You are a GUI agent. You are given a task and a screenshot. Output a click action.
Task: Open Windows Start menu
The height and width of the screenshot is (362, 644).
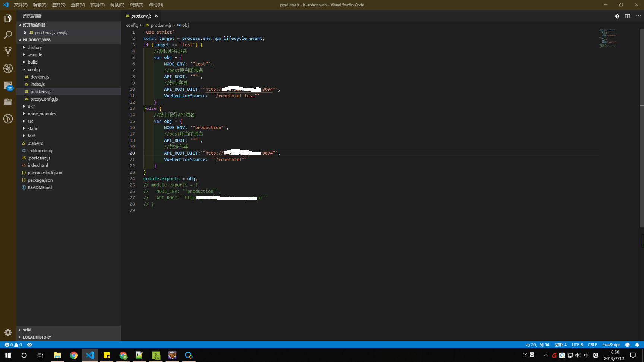[8, 355]
